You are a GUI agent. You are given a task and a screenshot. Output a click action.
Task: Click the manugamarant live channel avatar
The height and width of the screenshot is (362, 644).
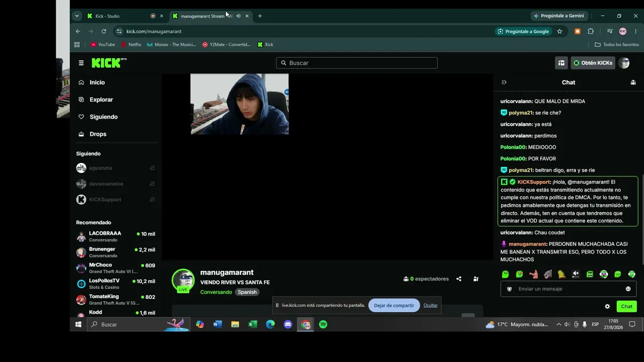(183, 281)
